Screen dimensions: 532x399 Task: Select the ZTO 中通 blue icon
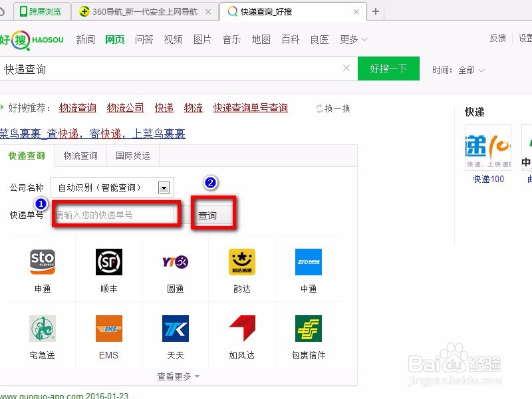click(x=309, y=262)
